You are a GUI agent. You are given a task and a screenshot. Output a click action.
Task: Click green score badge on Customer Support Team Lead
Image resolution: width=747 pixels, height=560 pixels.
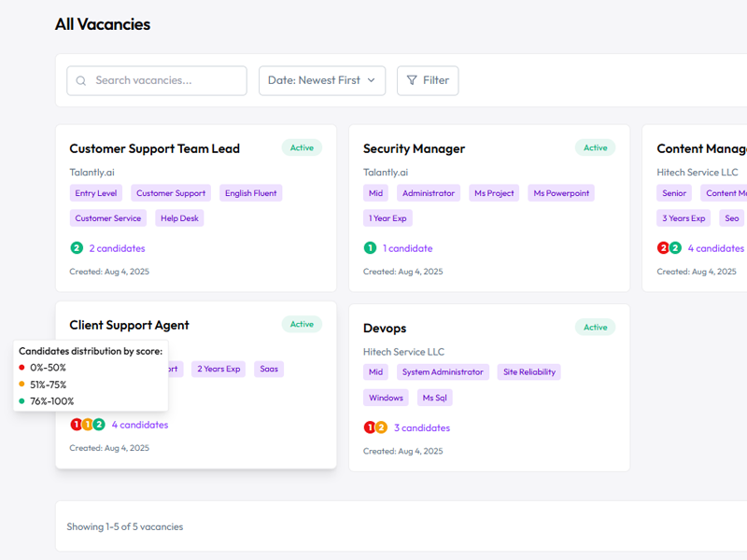77,248
